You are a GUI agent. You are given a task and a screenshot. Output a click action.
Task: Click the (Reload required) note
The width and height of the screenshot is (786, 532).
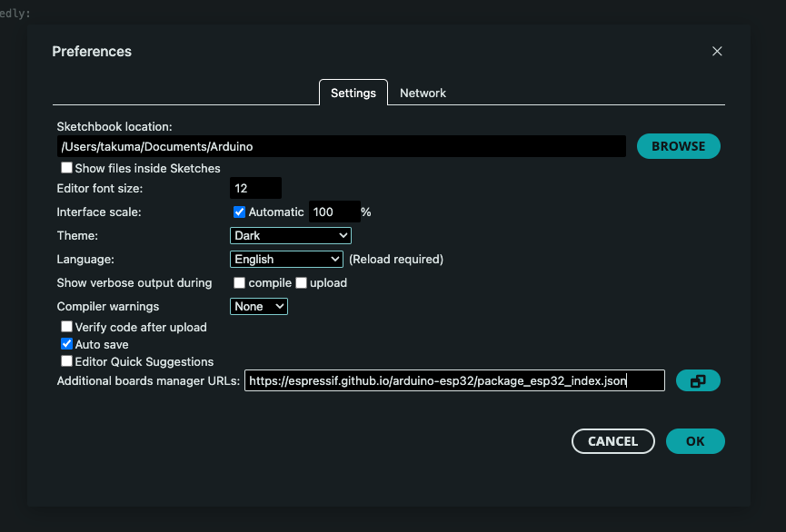click(x=396, y=259)
